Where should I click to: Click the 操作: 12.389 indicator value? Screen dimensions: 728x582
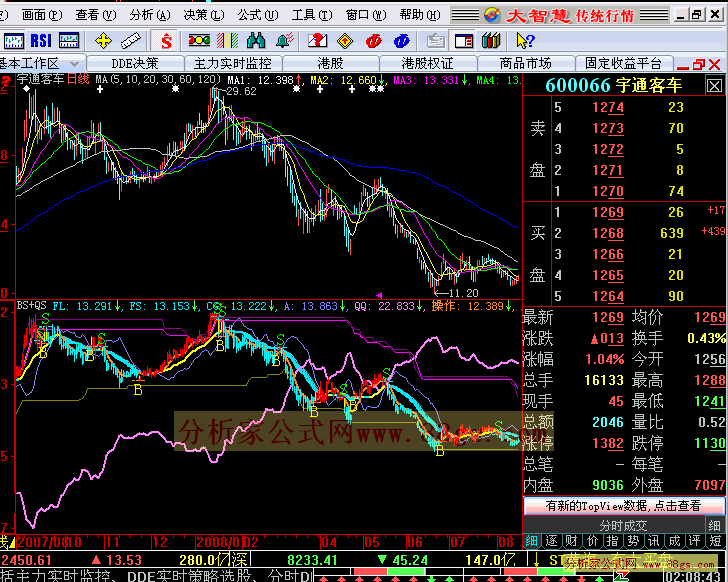[x=468, y=306]
